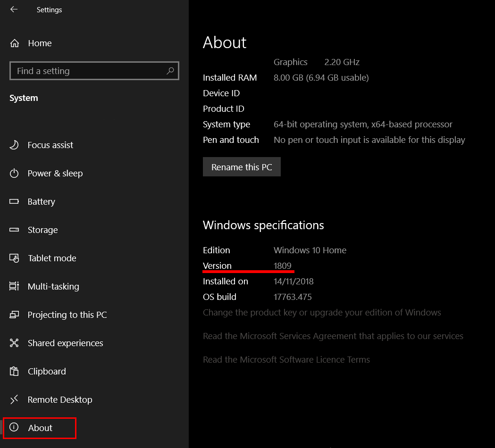Click the Battery icon in sidebar
The width and height of the screenshot is (495, 448).
(x=14, y=201)
